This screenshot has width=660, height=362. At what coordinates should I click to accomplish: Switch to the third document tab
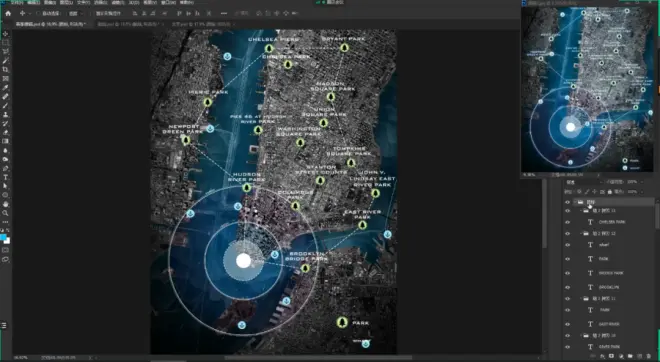pos(203,24)
